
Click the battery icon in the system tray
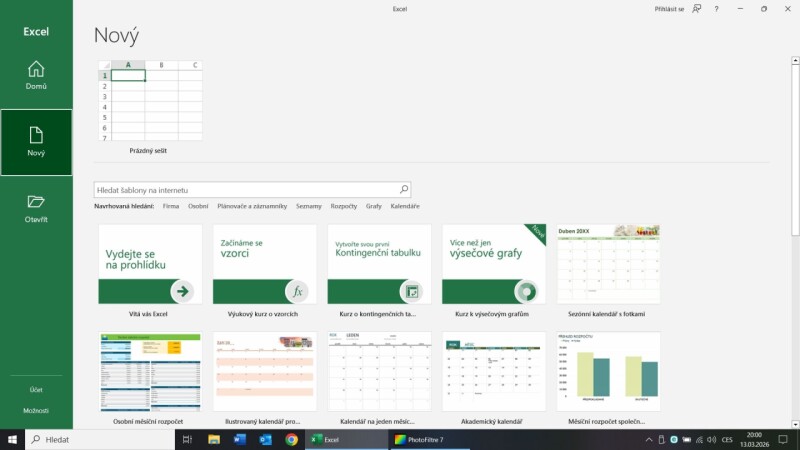[687, 439]
